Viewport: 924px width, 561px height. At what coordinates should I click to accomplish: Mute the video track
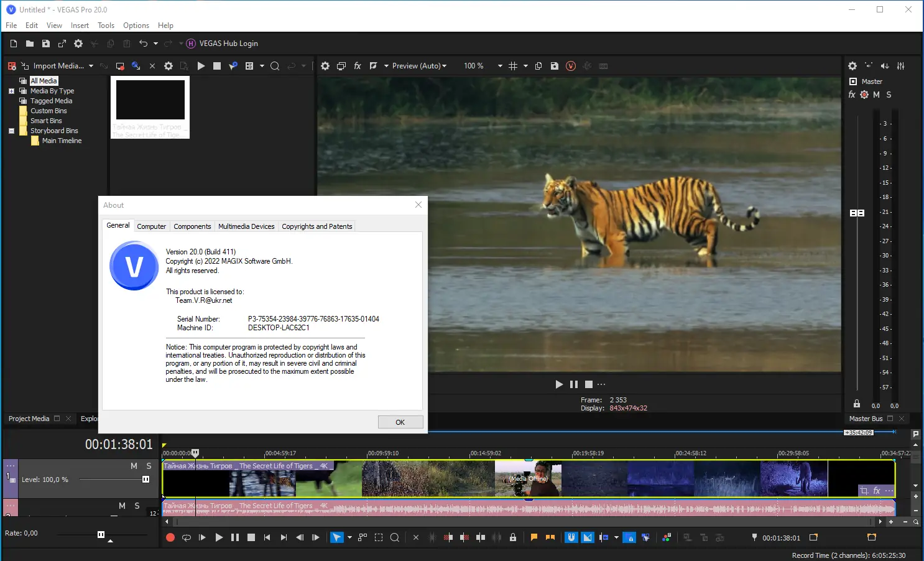pos(134,466)
